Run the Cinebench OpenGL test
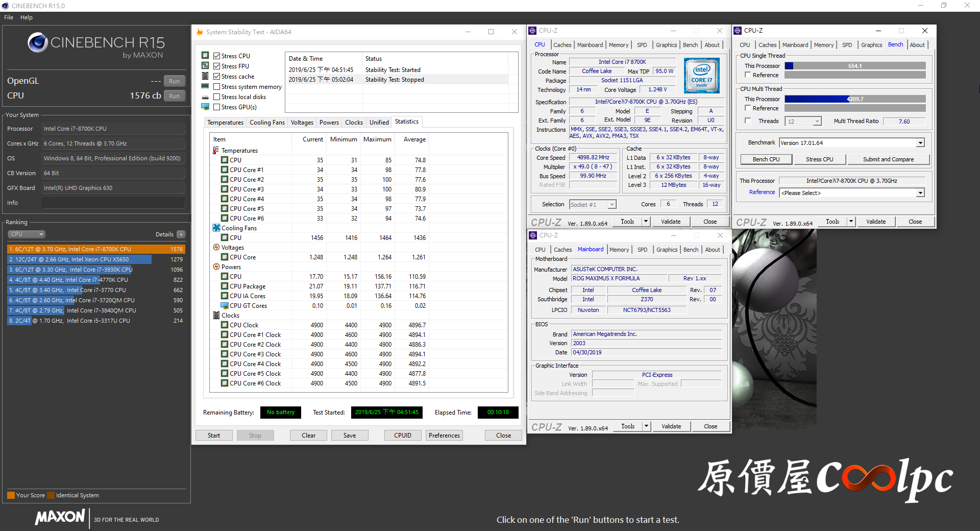Screen dimensions: 980x531 pyautogui.click(x=175, y=81)
